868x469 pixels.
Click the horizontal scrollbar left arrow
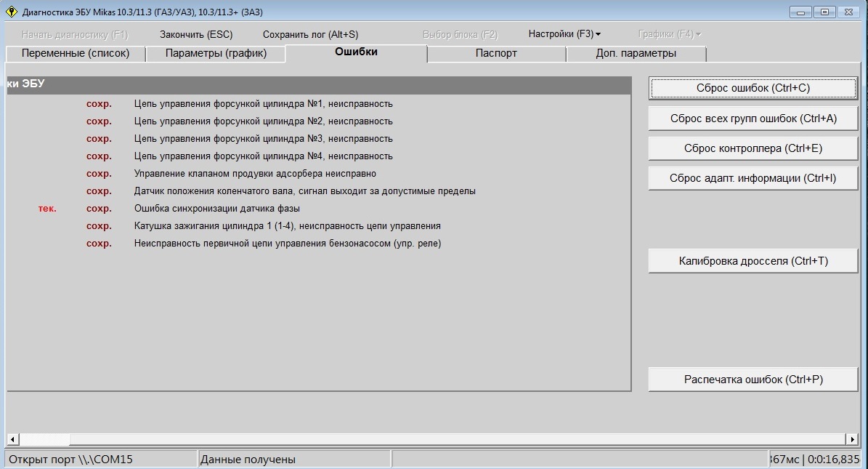pyautogui.click(x=12, y=439)
